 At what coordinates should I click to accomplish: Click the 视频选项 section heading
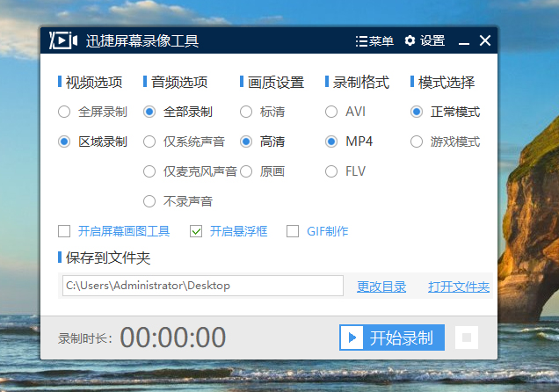click(94, 83)
